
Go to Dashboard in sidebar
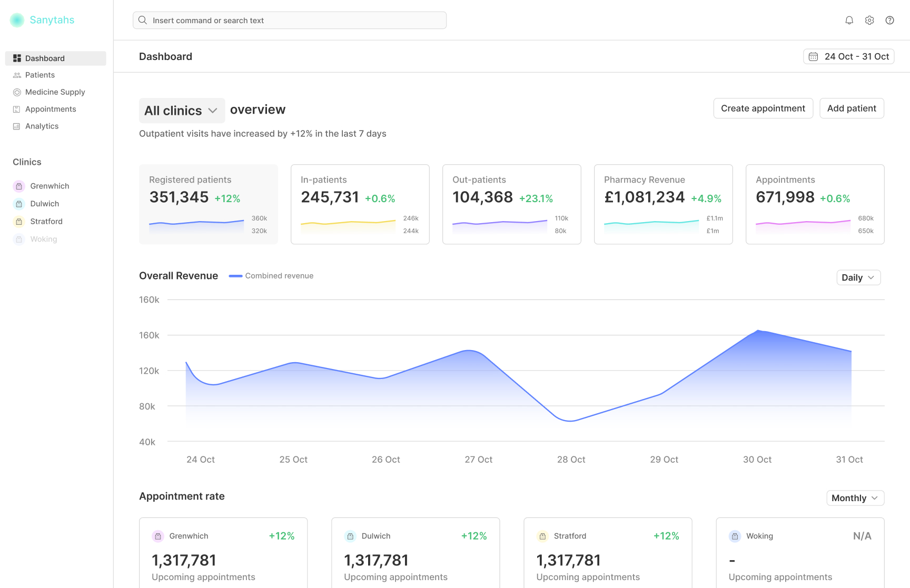[55, 58]
